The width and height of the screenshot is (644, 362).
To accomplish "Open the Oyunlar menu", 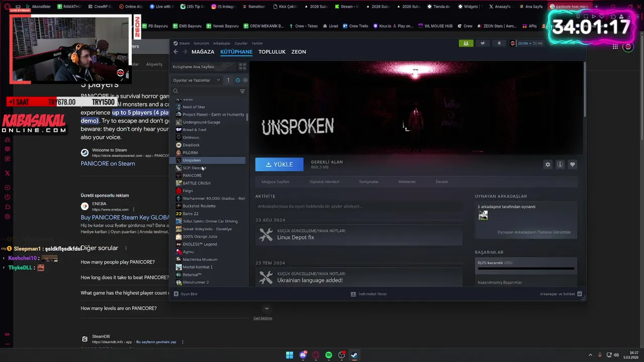I will [241, 43].
